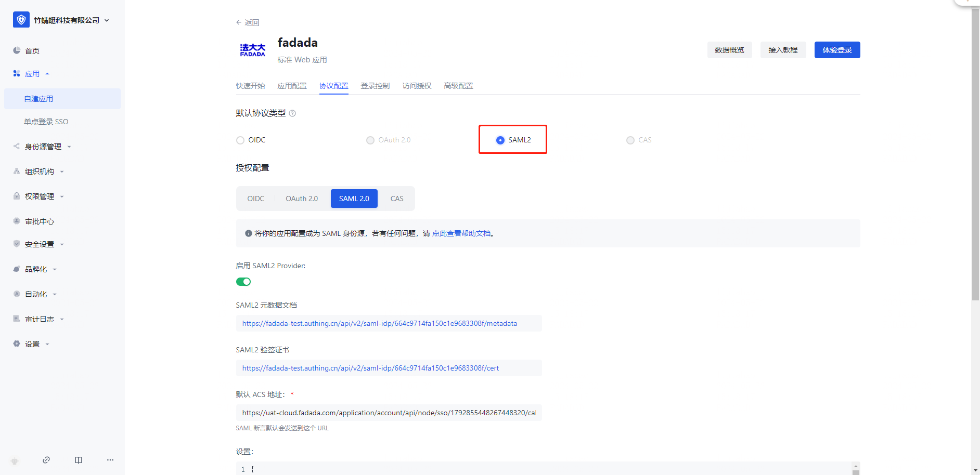
Task: Expand the 设置 sidebar section
Action: (x=47, y=344)
